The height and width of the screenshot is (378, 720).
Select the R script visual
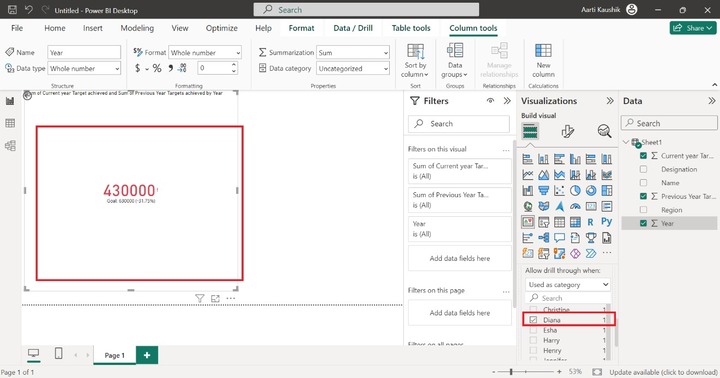pyautogui.click(x=591, y=222)
